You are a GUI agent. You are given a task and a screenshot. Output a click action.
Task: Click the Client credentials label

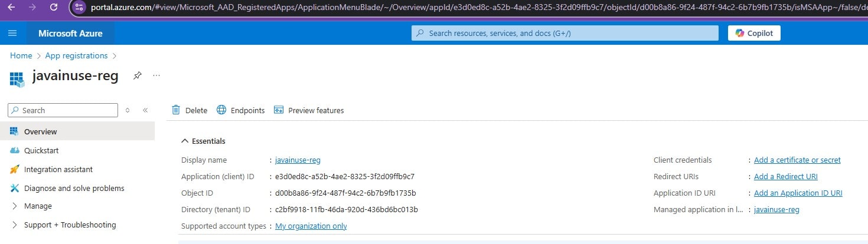click(x=683, y=160)
